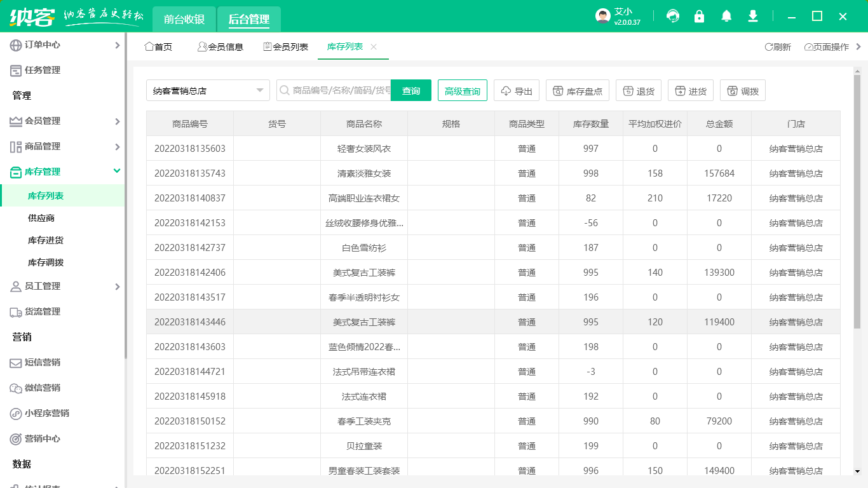868x488 pixels.
Task: Click the 进货 button
Action: [691, 91]
